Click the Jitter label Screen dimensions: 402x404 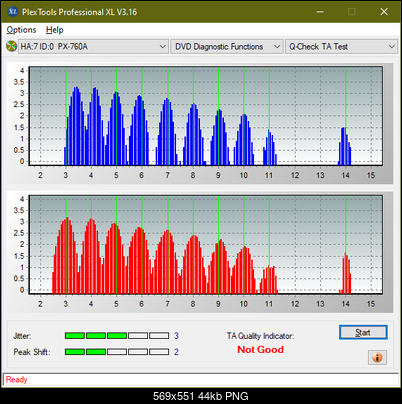(22, 336)
